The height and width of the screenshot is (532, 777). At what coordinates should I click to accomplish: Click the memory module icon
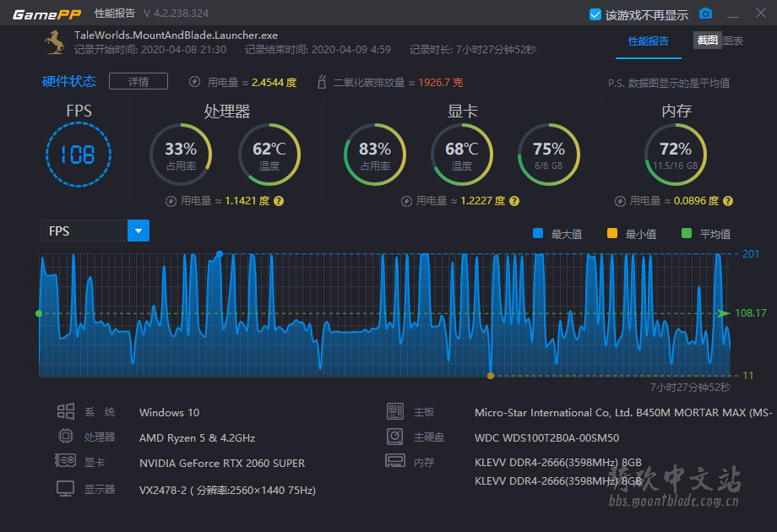395,461
